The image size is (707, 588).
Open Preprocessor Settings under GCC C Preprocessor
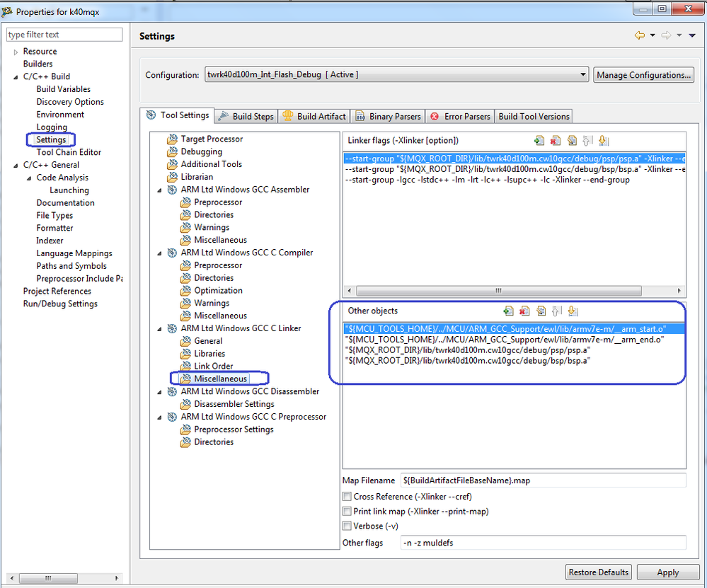[234, 430]
